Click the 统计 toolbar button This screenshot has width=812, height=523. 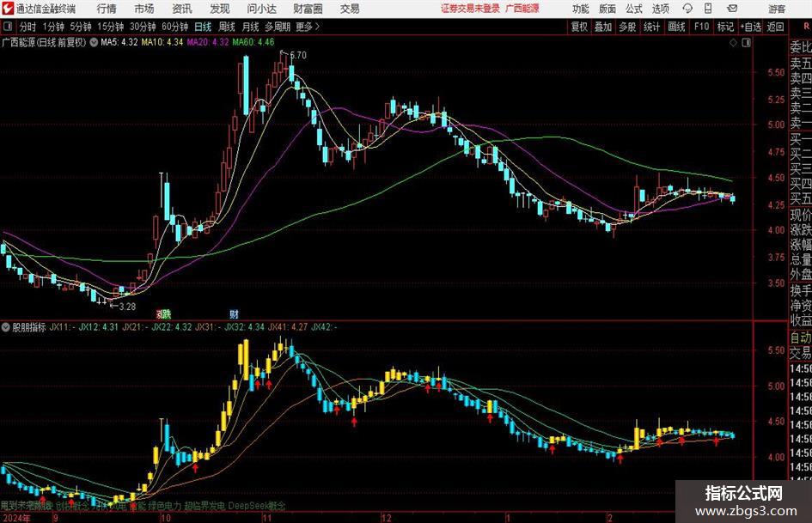652,27
